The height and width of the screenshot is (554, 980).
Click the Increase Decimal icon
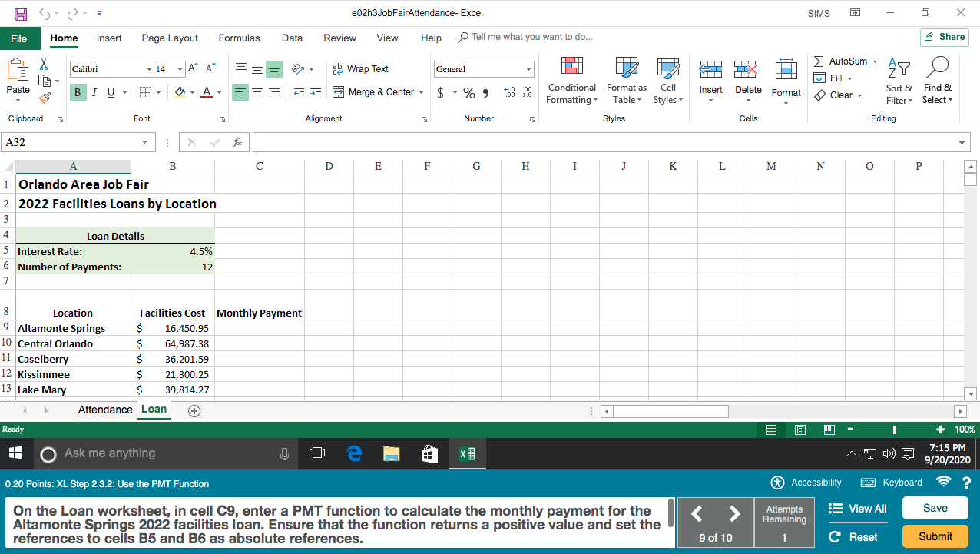(508, 92)
